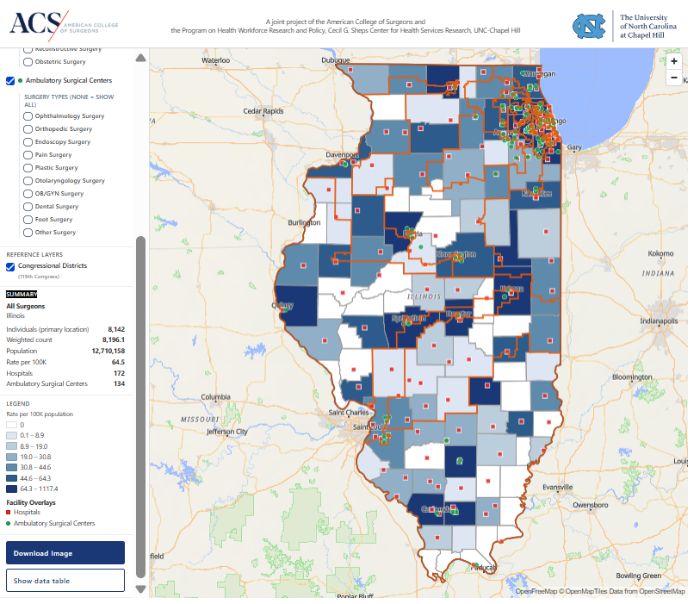Open the OpenMapTiles attribution link
Image resolution: width=700 pixels, height=604 pixels.
point(586,591)
